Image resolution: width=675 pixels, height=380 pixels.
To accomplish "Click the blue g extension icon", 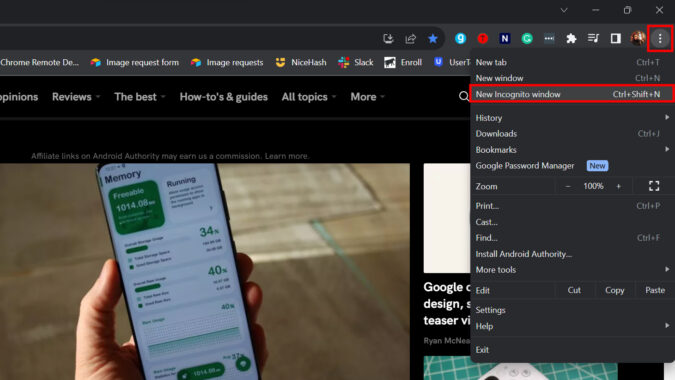I will coord(460,38).
